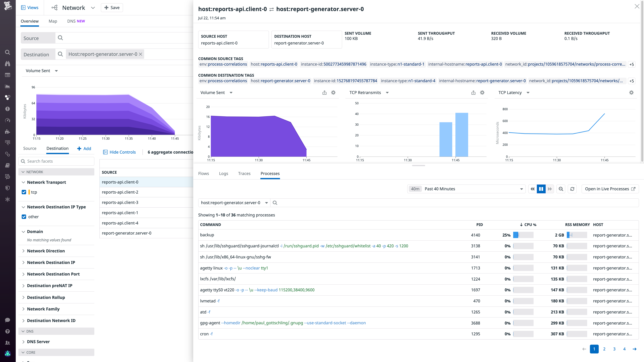Click the export icon on Volume Sent chart
644x362 pixels.
[324, 92]
